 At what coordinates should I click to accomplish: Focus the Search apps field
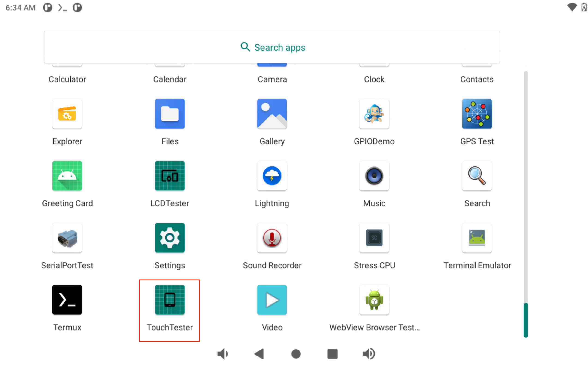coord(272,47)
